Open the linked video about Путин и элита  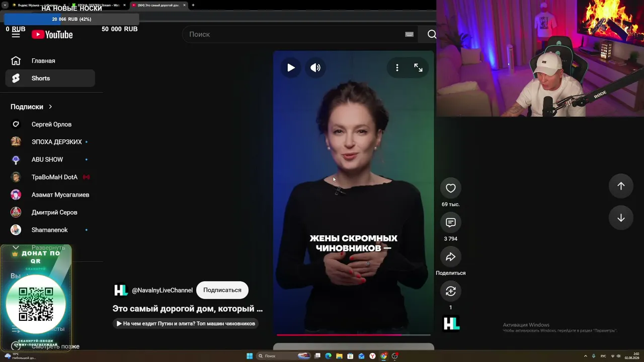coord(186,323)
